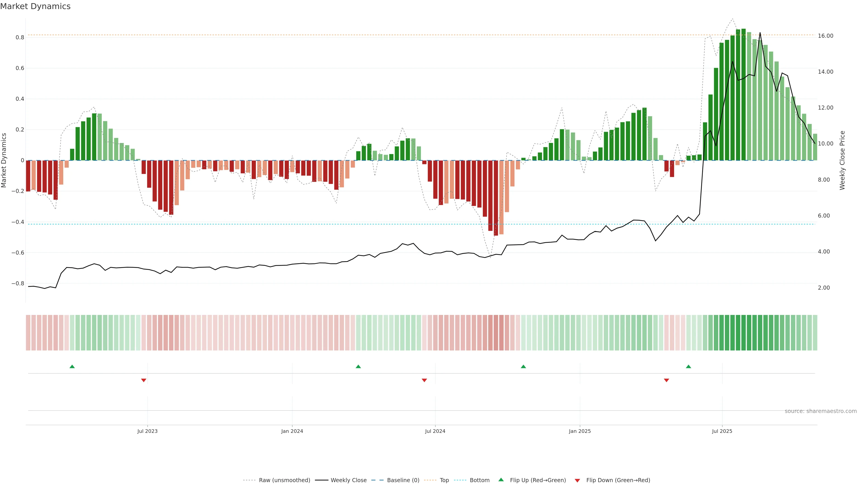Click the green flip-up marker between Jul 2024 and Jan 2025
Image resolution: width=868 pixels, height=488 pixels.
coord(523,366)
